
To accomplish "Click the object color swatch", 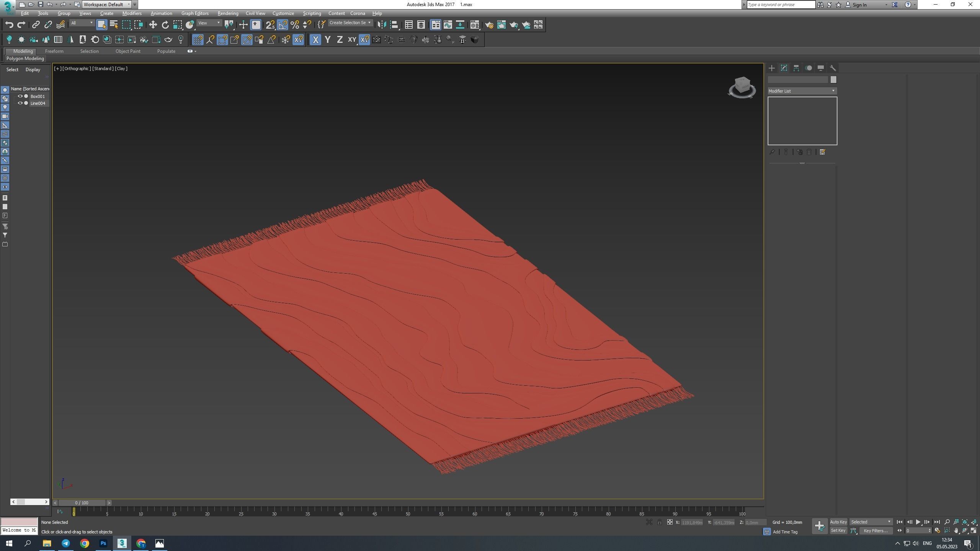I will (833, 80).
